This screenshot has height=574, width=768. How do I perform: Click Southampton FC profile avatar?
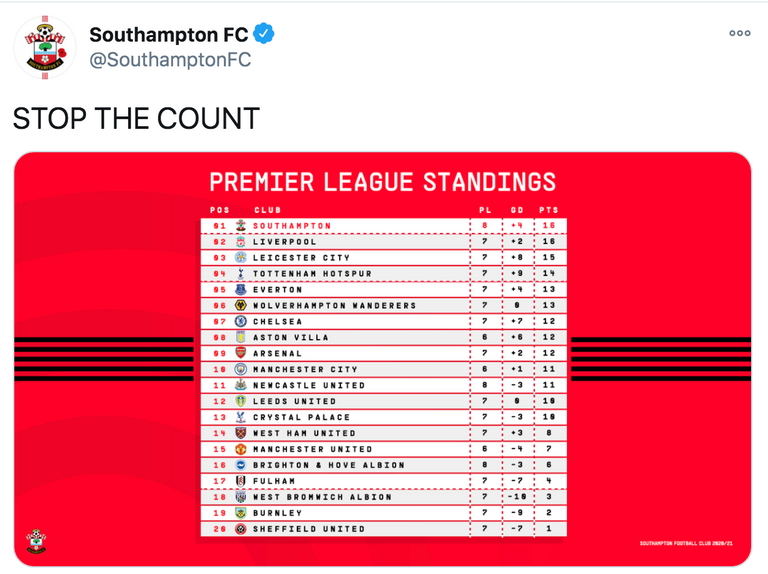[43, 47]
